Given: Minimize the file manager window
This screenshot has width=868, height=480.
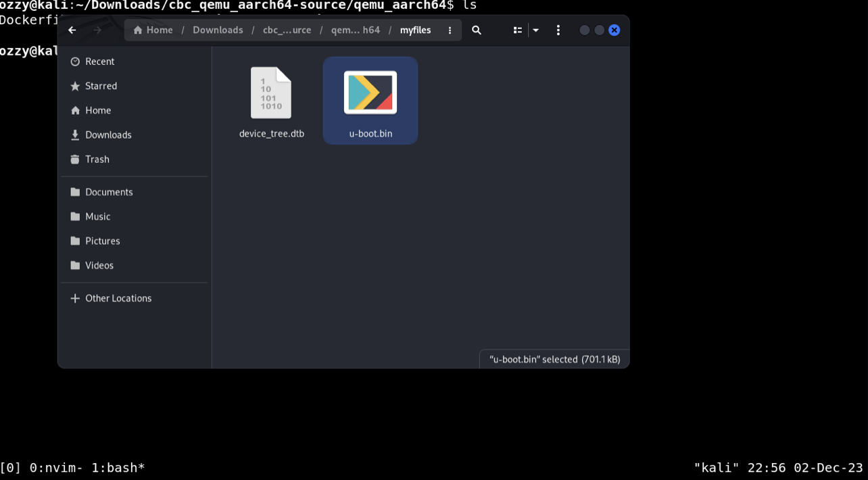Looking at the screenshot, I should pyautogui.click(x=585, y=30).
